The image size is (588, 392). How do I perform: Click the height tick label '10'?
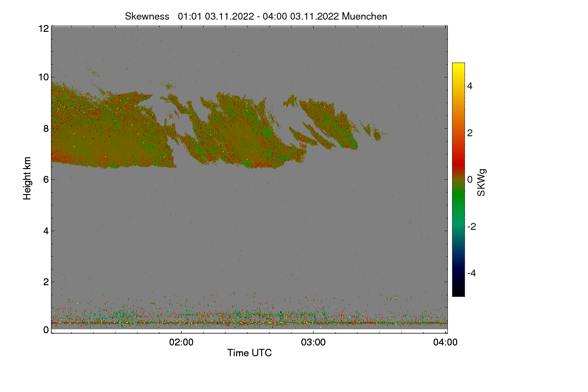pyautogui.click(x=43, y=76)
